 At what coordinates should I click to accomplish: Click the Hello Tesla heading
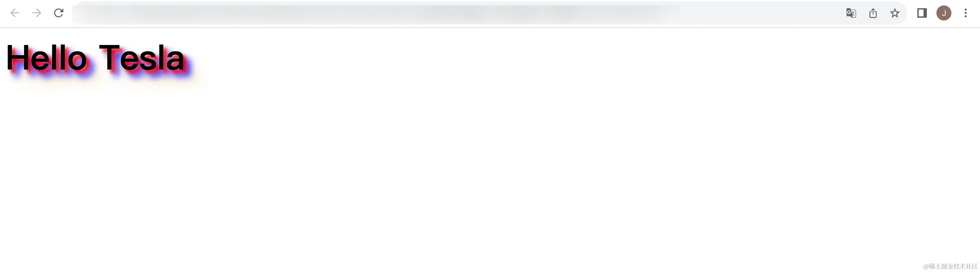(95, 58)
